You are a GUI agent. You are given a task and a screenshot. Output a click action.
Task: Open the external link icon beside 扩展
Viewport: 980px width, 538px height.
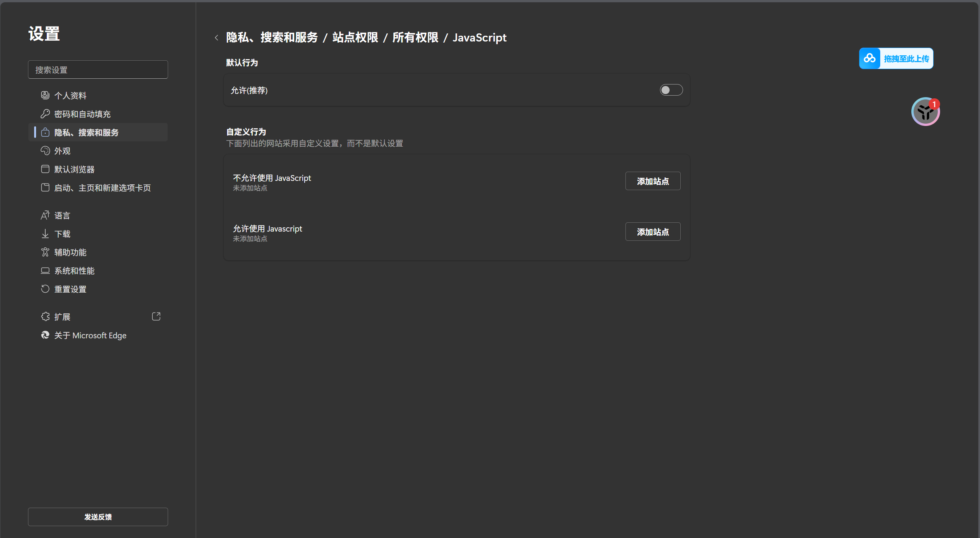[156, 316]
